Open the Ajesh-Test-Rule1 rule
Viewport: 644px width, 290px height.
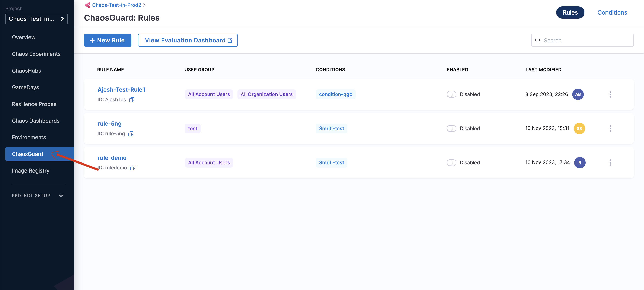coord(121,90)
